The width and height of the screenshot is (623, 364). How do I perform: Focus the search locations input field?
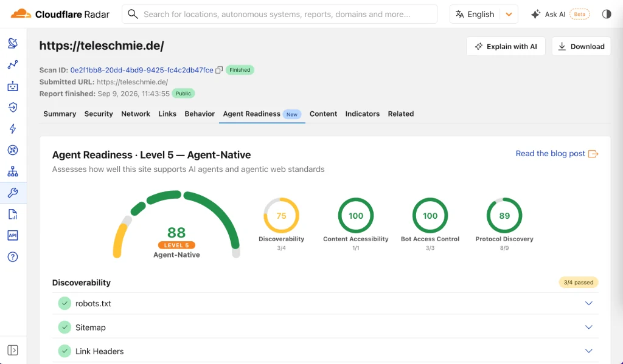[279, 15]
